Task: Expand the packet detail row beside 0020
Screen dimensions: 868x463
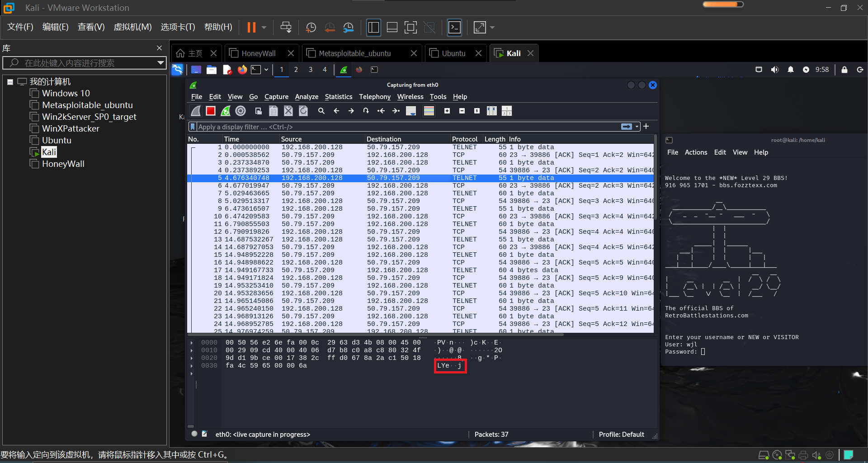Action: coord(192,358)
